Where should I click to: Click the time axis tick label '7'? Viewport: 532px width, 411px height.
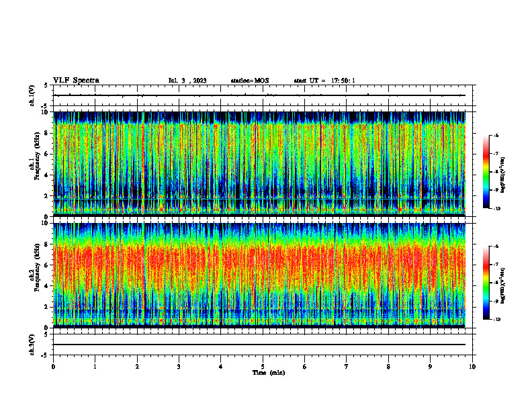(x=346, y=367)
